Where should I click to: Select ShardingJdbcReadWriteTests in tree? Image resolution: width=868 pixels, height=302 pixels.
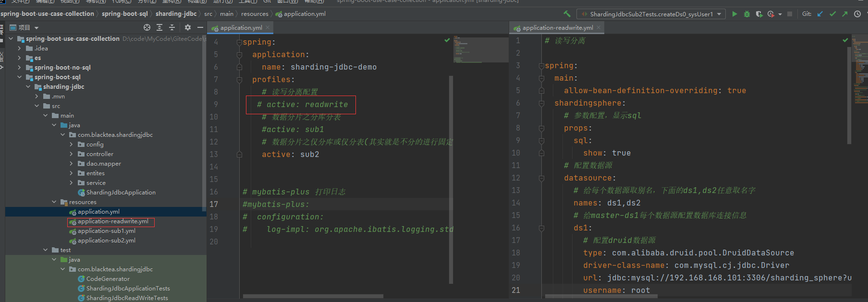point(127,298)
